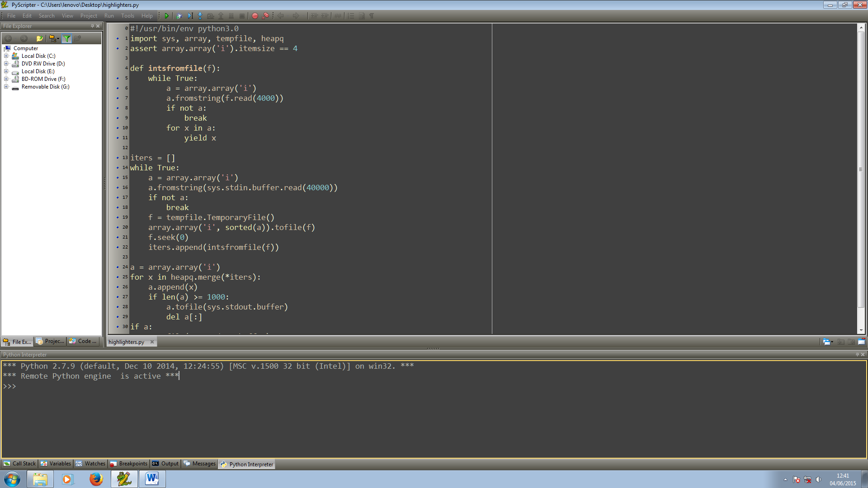This screenshot has width=868, height=488.
Task: Open the Run menu
Action: [109, 16]
